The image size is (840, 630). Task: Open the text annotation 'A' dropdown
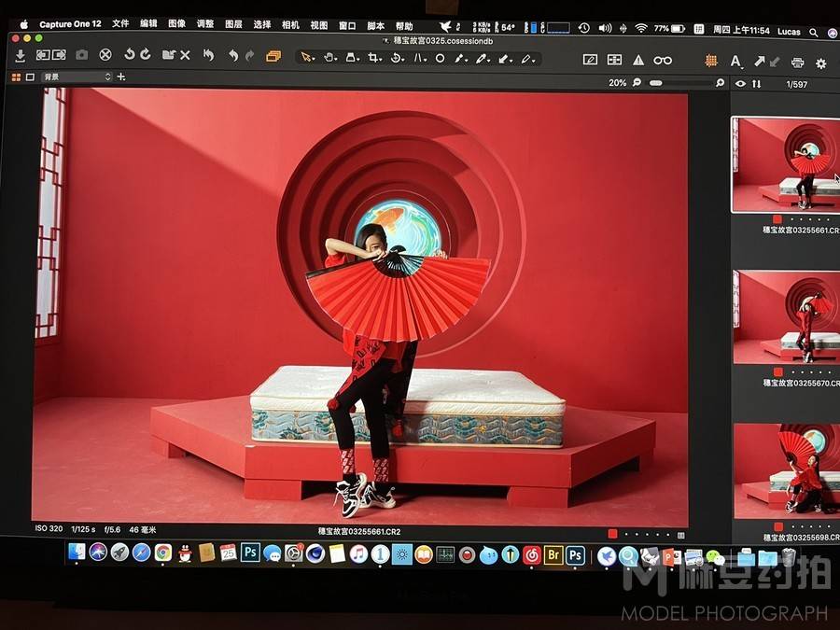pos(736,62)
